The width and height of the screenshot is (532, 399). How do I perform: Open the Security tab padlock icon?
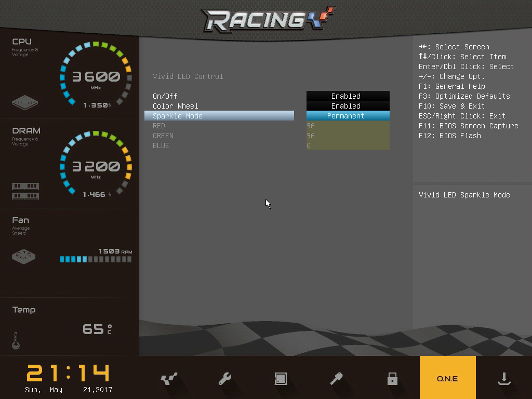[392, 379]
